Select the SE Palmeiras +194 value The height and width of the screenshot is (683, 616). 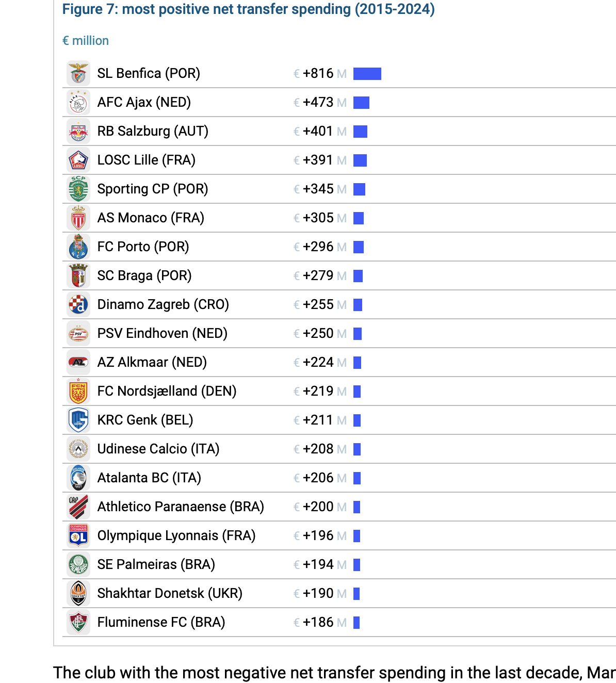tap(318, 564)
